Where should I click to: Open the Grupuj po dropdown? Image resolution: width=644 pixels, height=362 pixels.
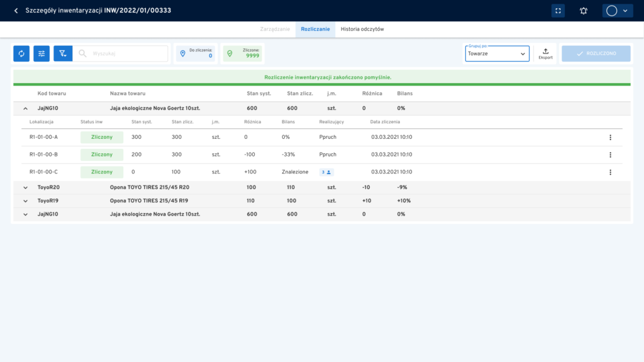coord(497,54)
